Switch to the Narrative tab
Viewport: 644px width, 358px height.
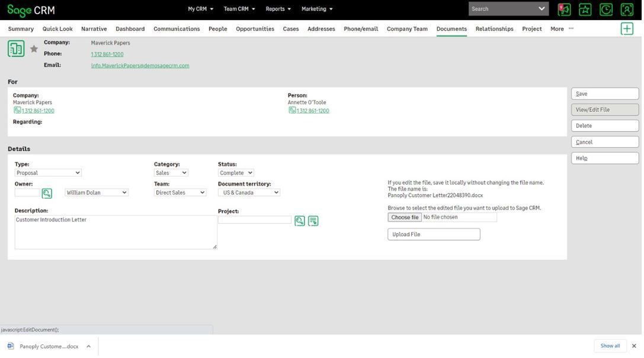coord(94,29)
